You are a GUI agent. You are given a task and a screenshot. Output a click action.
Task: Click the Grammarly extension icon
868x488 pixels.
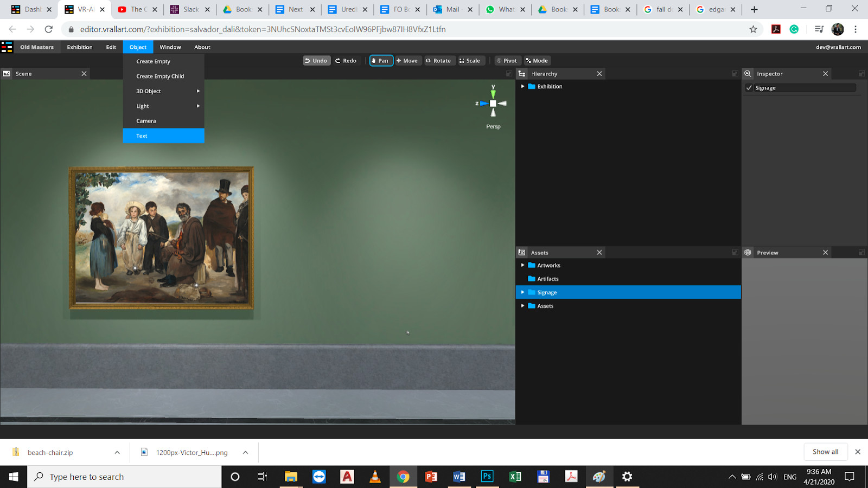[x=794, y=29]
